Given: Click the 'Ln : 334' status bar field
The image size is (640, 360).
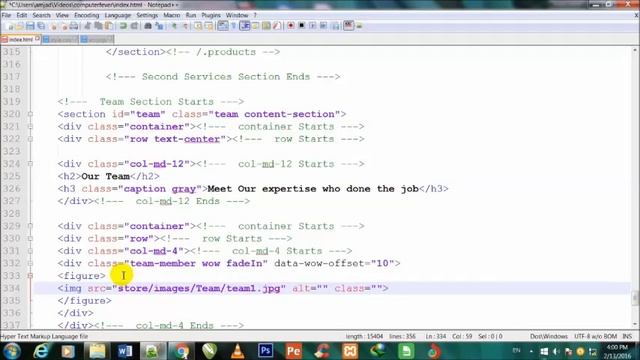Looking at the screenshot, I should tap(436, 336).
